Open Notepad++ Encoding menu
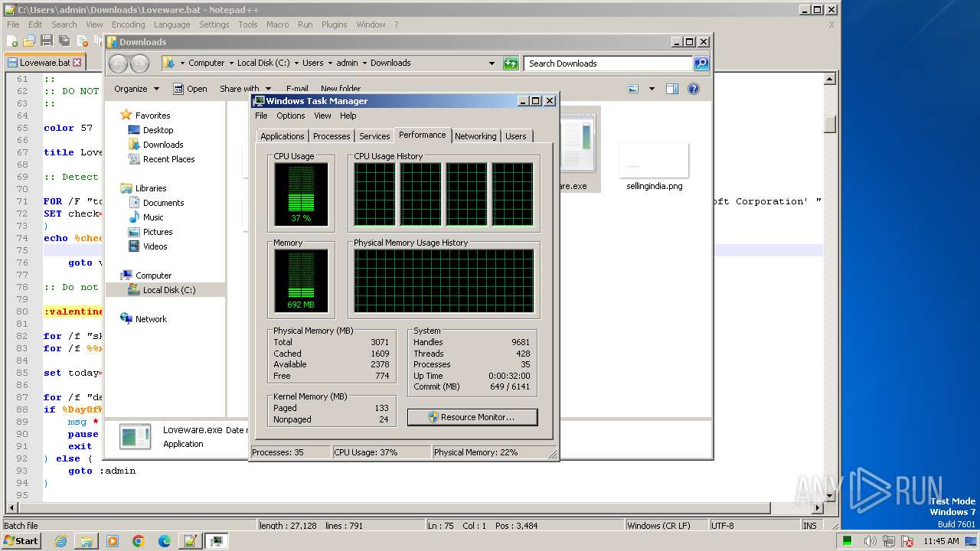Viewport: 980px width, 551px height. 128,24
